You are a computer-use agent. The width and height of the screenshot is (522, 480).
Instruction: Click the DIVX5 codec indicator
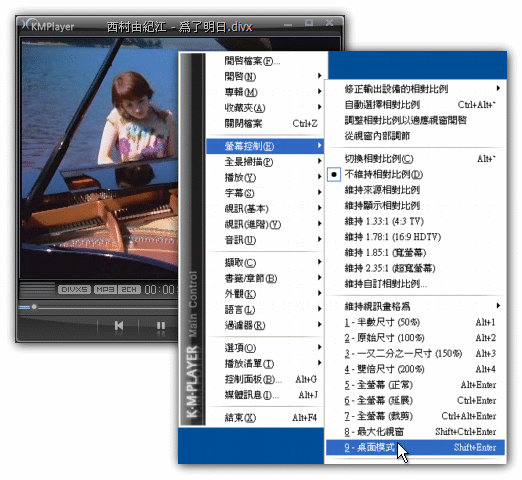(x=74, y=289)
